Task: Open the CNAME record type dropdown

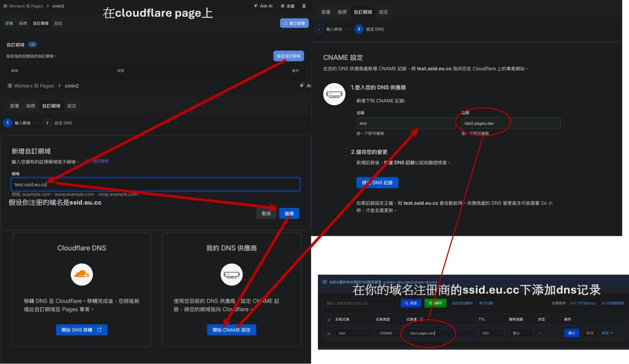Action: point(388,333)
